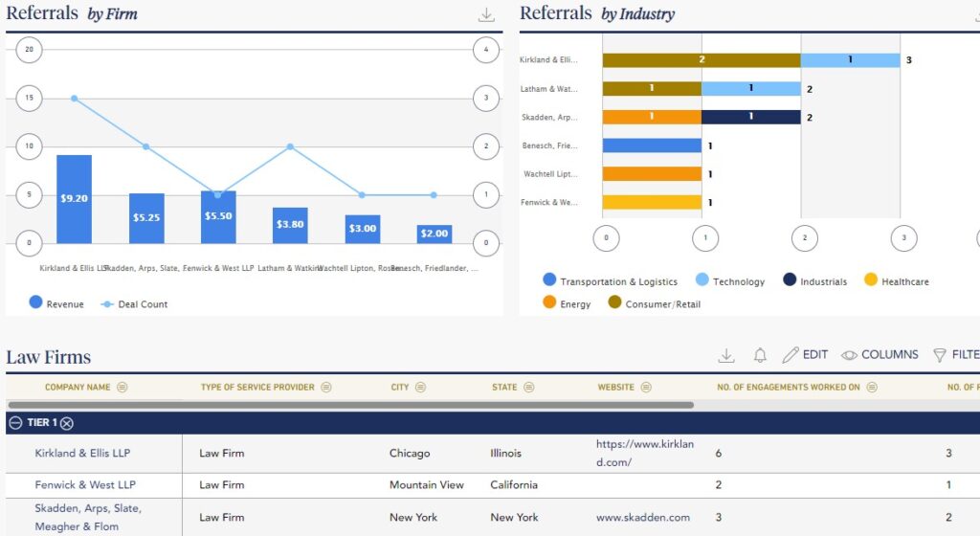Sort by CITY column header

coord(400,388)
